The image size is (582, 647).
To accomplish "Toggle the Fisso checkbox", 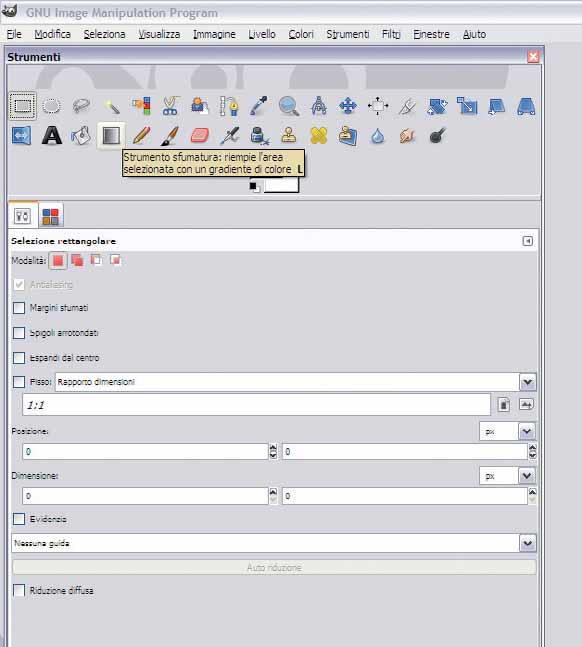I will coord(19,382).
